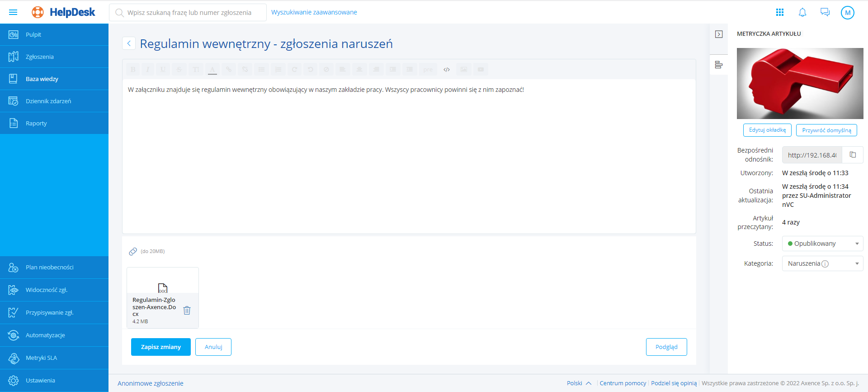Open the notifications bell

(x=802, y=13)
